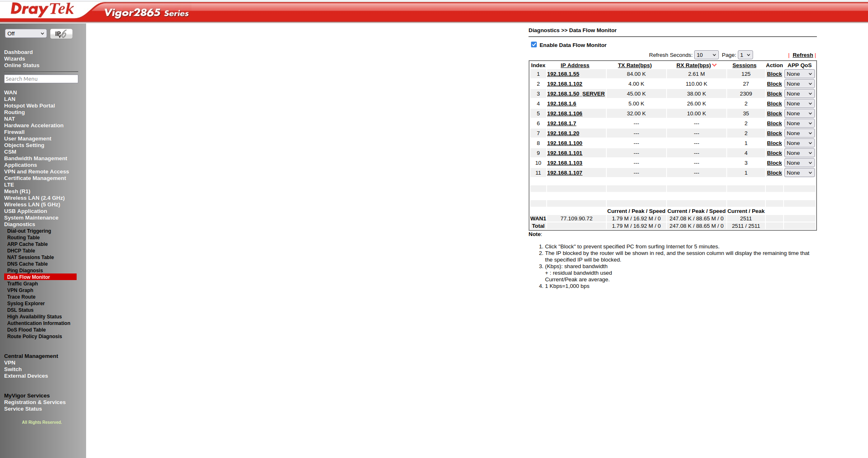Sort table by Sessions column header
Viewport: 868px width, 458px height.
click(744, 65)
